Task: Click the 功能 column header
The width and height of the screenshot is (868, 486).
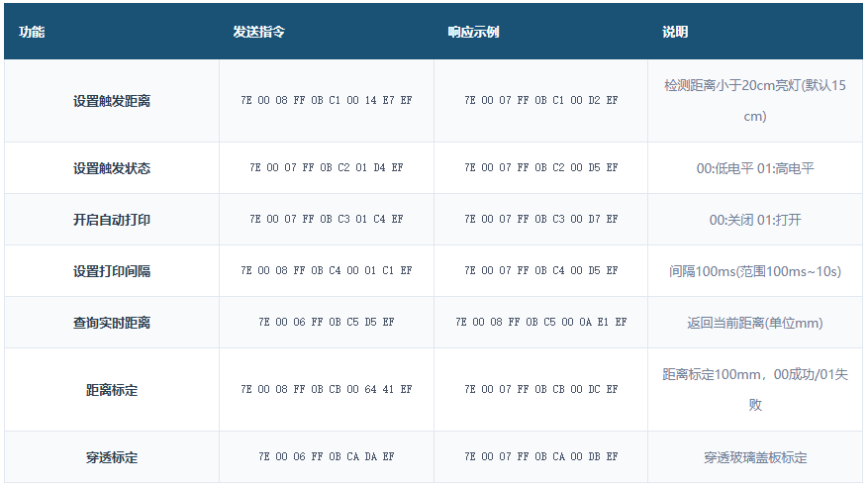Action: coord(32,32)
